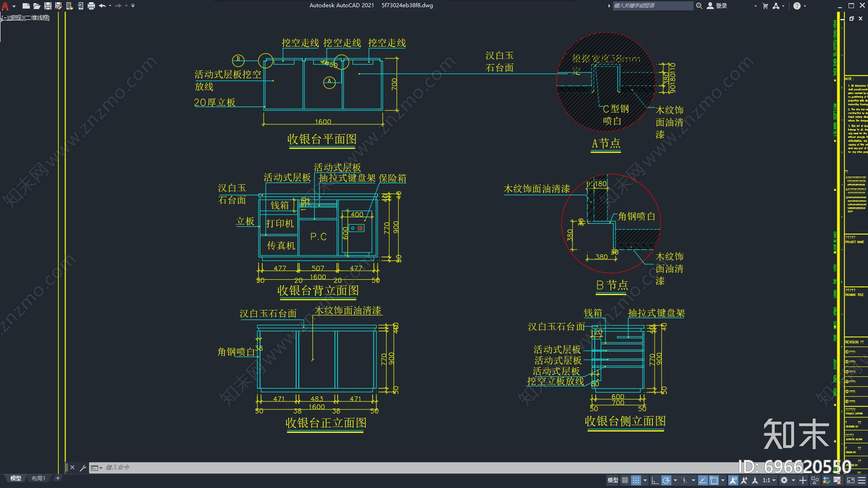Click the 模型 model space status bar button

pos(612,480)
